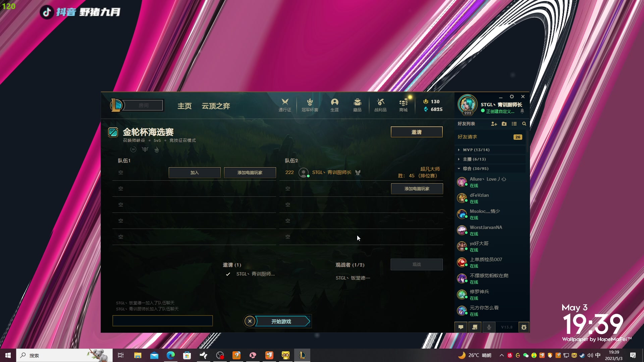
Task: Click 开始游戏 start game button
Action: pos(282,321)
